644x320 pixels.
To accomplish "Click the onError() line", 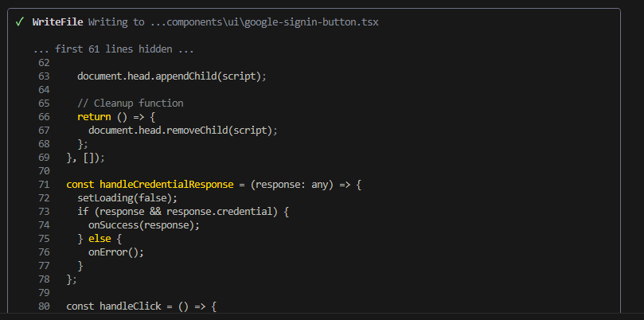I will (x=116, y=252).
